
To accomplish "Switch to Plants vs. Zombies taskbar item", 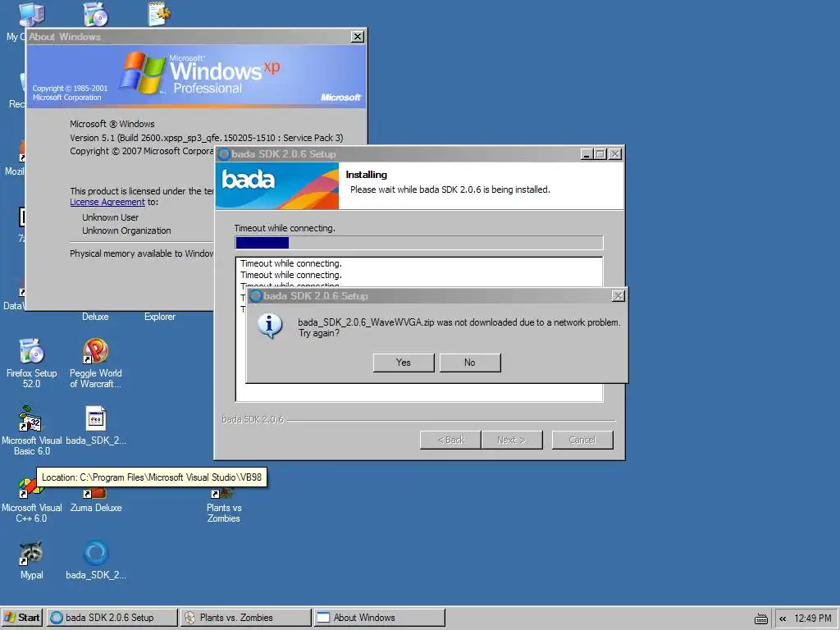I will click(x=246, y=617).
